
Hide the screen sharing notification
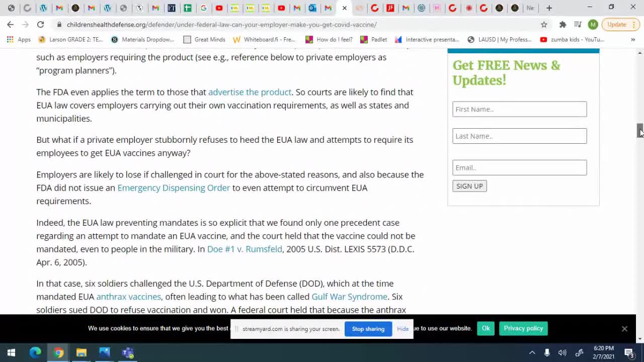pyautogui.click(x=403, y=329)
